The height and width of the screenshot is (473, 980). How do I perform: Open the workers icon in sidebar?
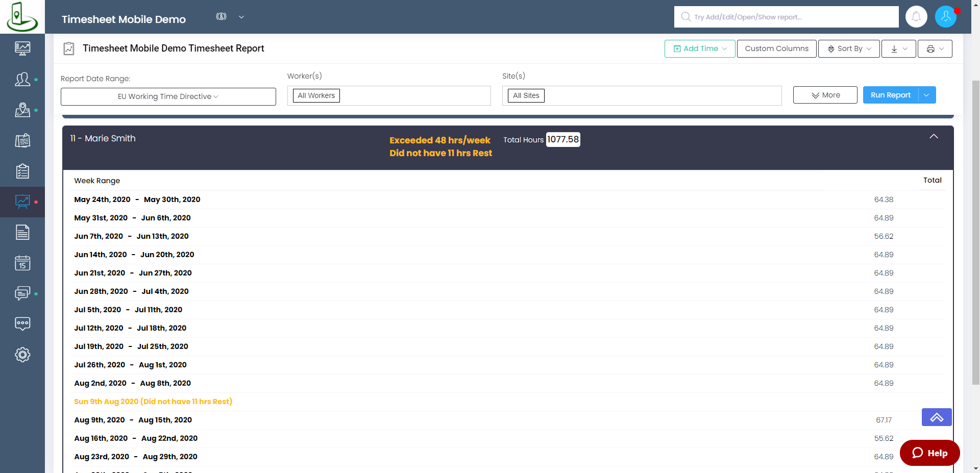pyautogui.click(x=22, y=80)
